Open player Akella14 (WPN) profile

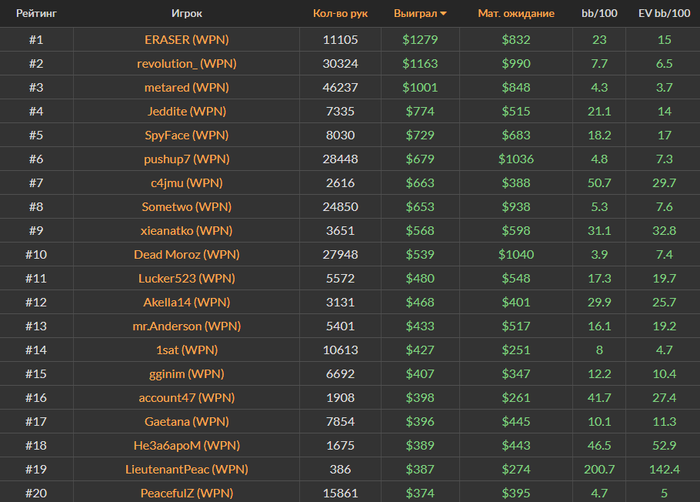click(x=187, y=302)
